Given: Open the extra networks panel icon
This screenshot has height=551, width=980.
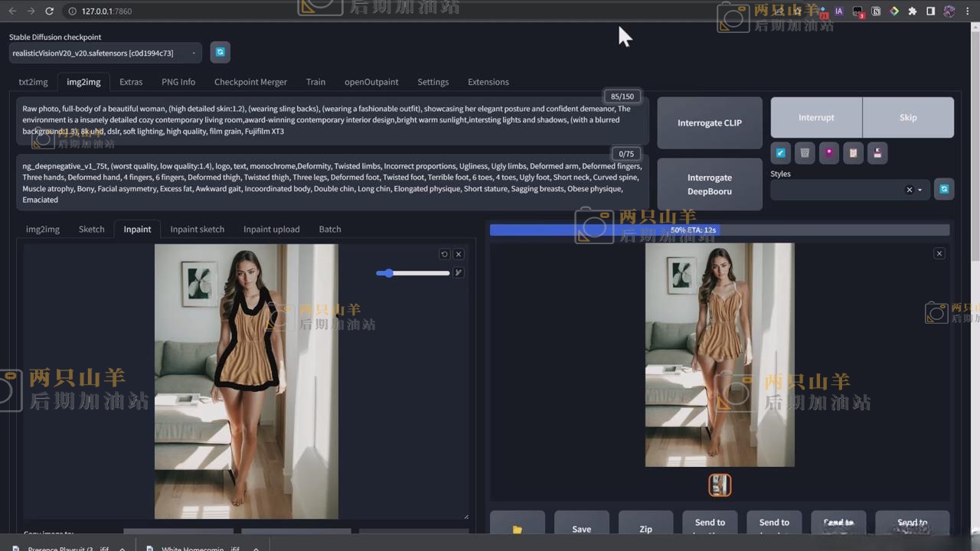Looking at the screenshot, I should (x=829, y=153).
